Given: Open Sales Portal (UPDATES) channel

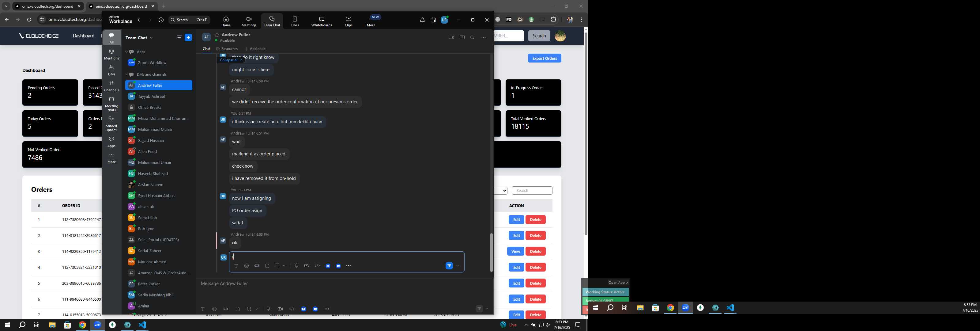Looking at the screenshot, I should (x=159, y=240).
